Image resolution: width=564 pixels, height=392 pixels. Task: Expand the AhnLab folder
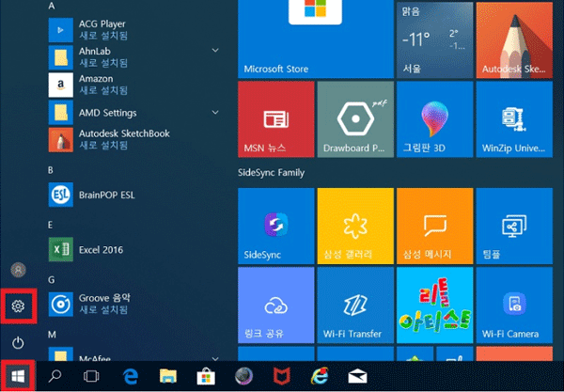[x=215, y=49]
